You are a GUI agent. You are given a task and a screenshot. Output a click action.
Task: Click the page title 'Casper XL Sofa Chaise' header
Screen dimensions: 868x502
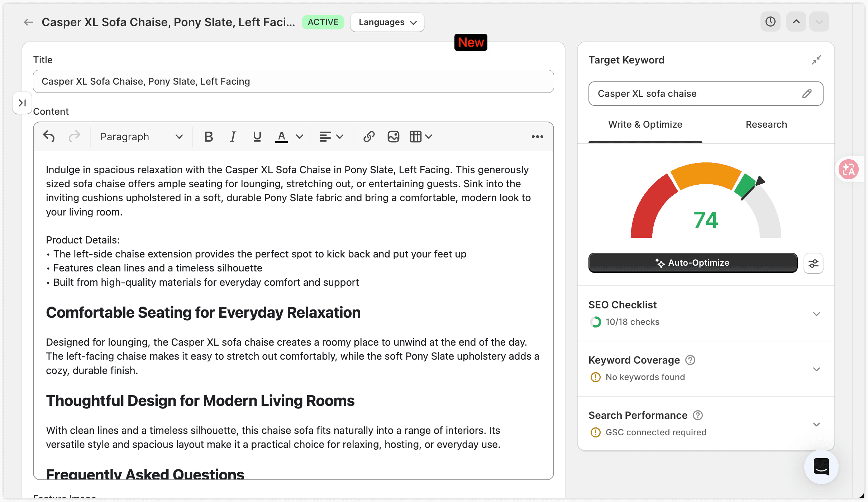click(x=168, y=22)
